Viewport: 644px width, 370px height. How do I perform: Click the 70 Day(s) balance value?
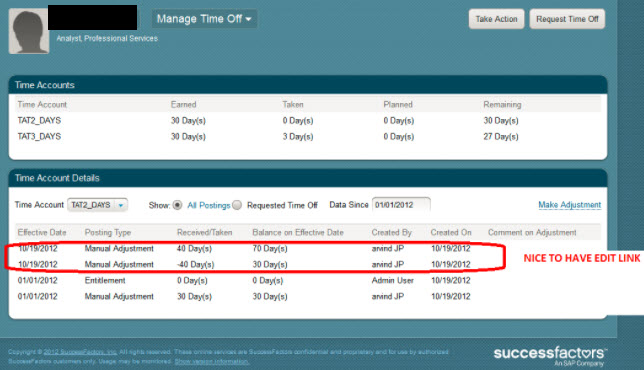270,248
